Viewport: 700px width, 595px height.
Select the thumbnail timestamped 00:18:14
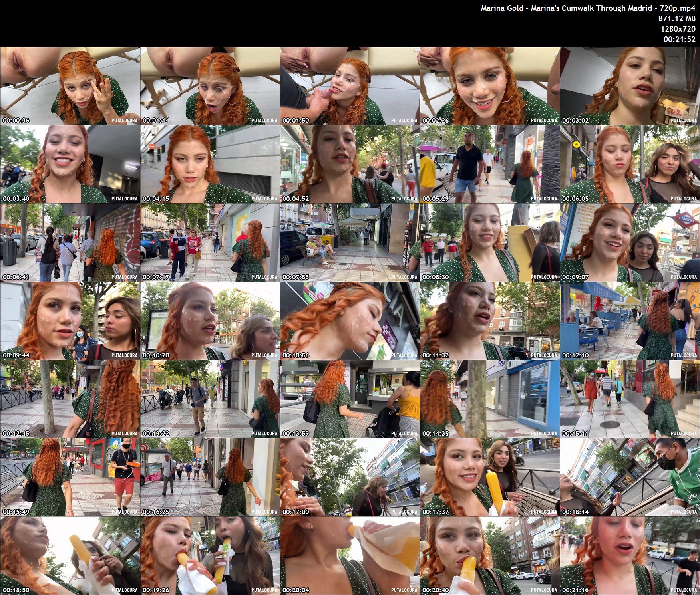630,477
